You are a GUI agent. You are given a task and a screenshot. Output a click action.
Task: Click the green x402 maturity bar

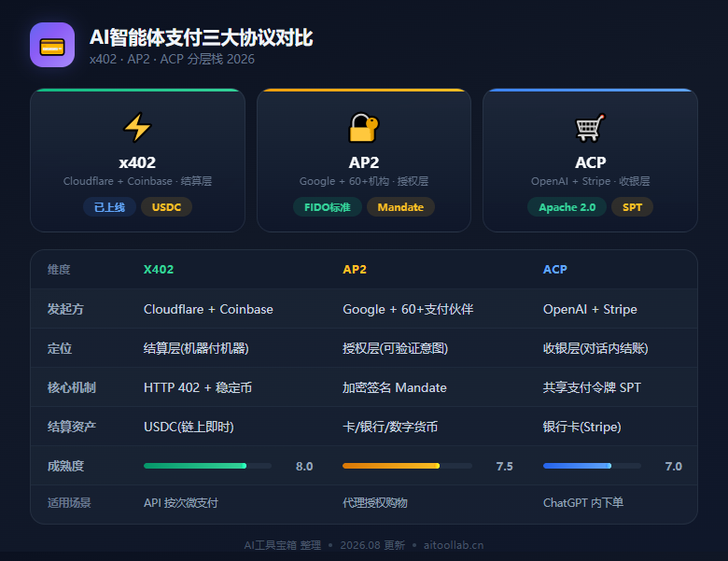click(207, 466)
